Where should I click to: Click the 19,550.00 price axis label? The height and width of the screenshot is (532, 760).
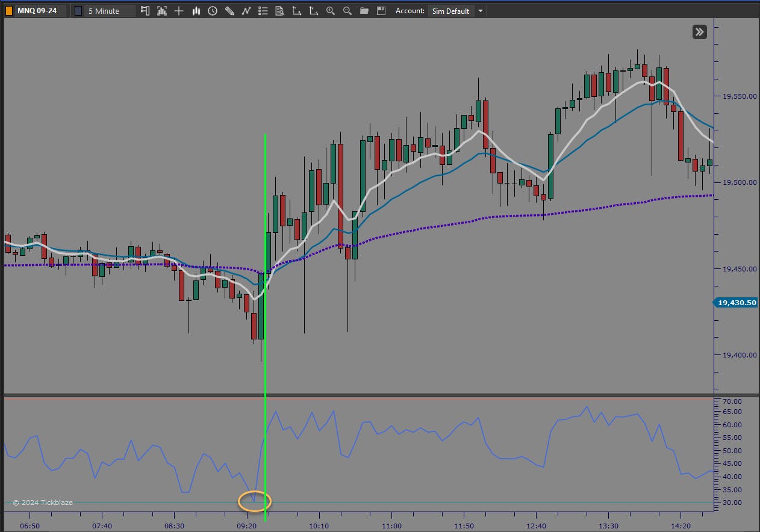click(x=738, y=96)
